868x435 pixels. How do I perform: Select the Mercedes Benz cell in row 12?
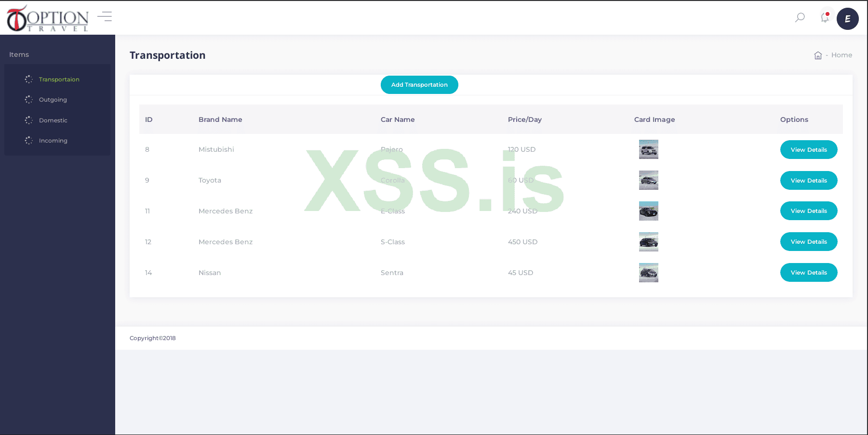tap(226, 242)
